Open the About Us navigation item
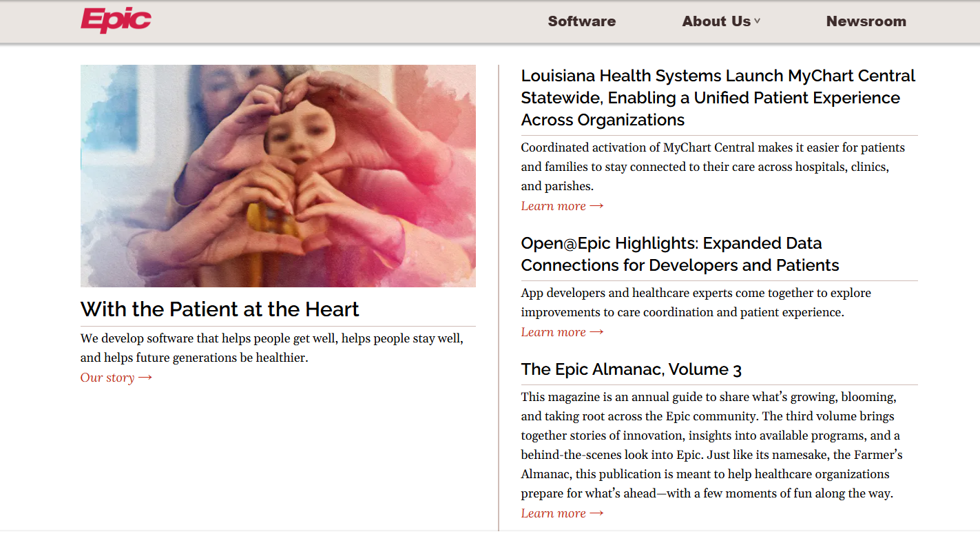The image size is (980, 534). [716, 21]
